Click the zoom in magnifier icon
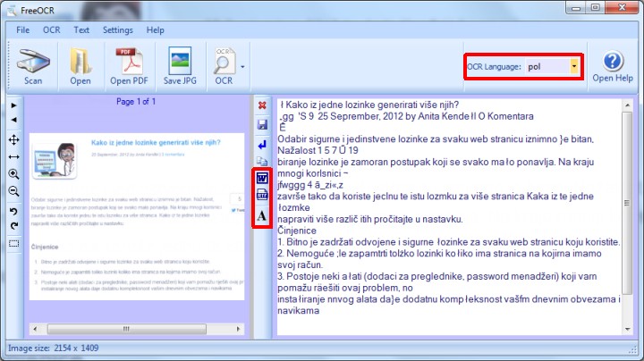Image resolution: width=644 pixels, height=361 pixels. point(13,174)
